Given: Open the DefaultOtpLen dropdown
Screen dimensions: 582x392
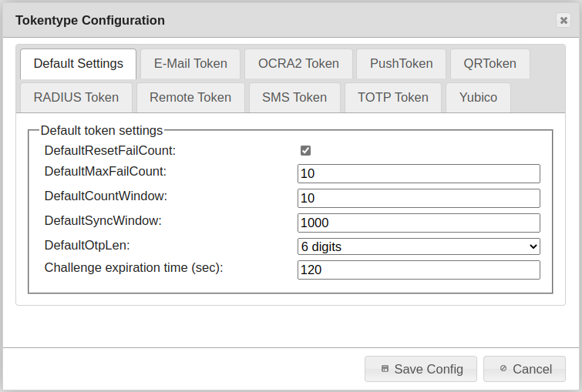Looking at the screenshot, I should [419, 246].
